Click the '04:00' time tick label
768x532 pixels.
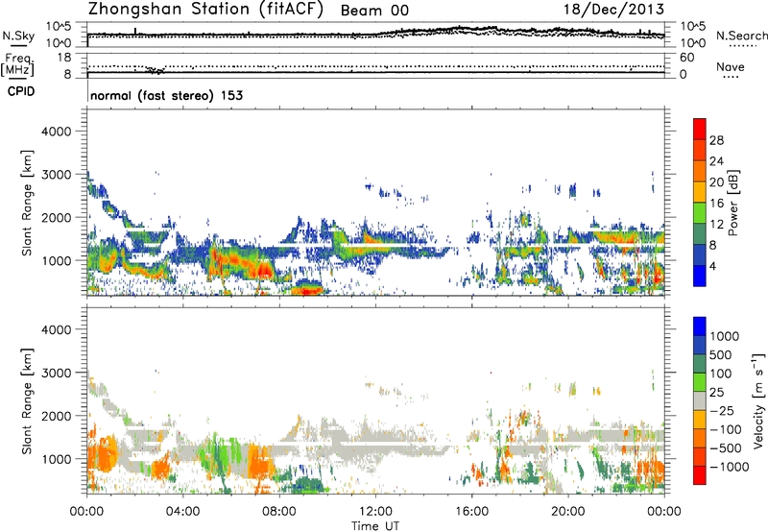pyautogui.click(x=182, y=512)
